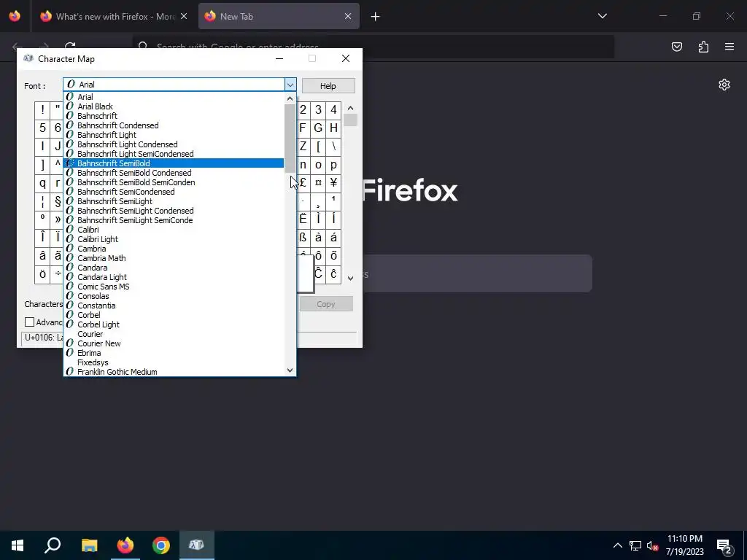
Task: Close the New Tab browser tab
Action: [x=348, y=16]
